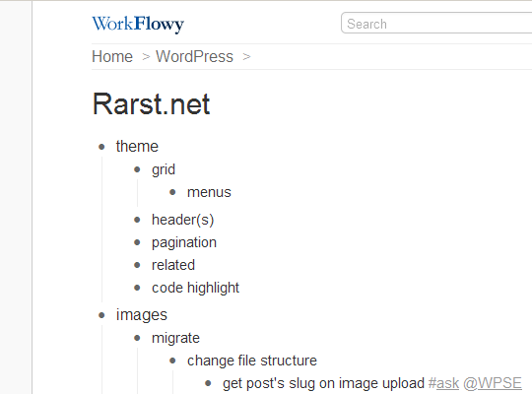Click the header(s) item text

182,220
